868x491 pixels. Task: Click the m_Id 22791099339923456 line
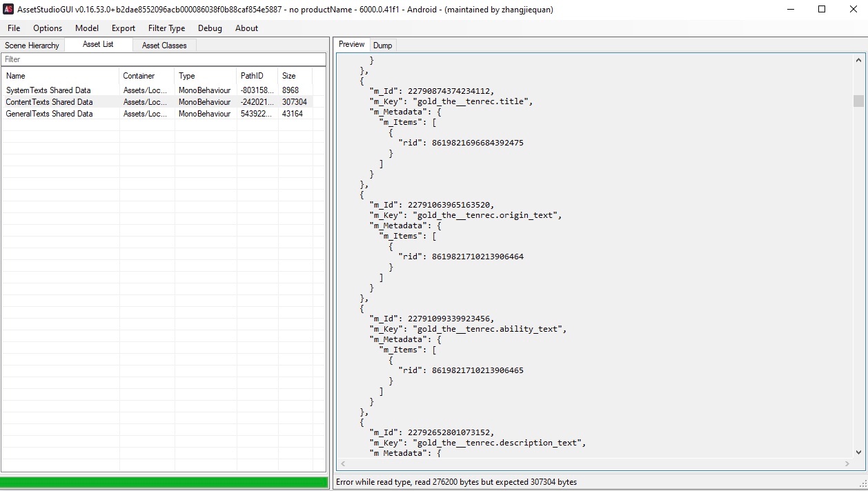433,319
